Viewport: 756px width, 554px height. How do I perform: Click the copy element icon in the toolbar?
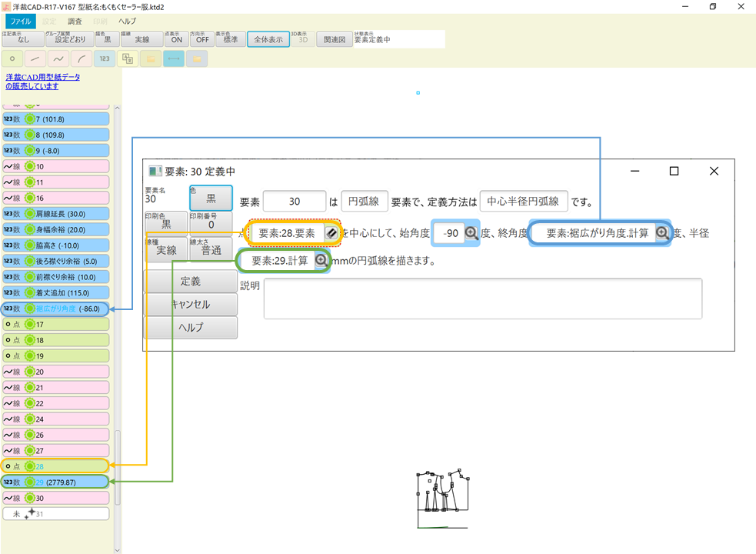click(x=128, y=58)
